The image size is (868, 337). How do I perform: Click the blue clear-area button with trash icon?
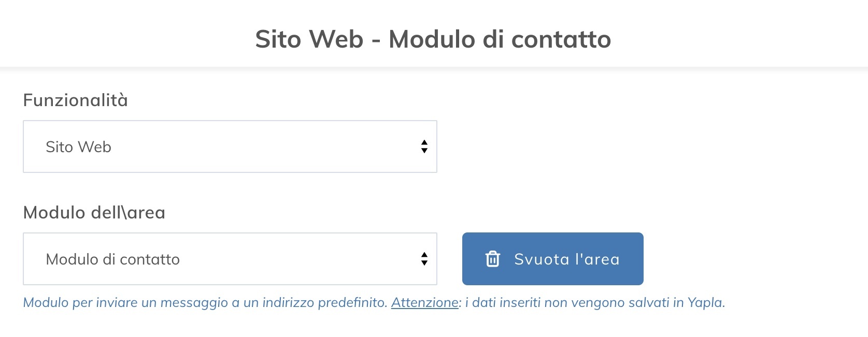552,259
